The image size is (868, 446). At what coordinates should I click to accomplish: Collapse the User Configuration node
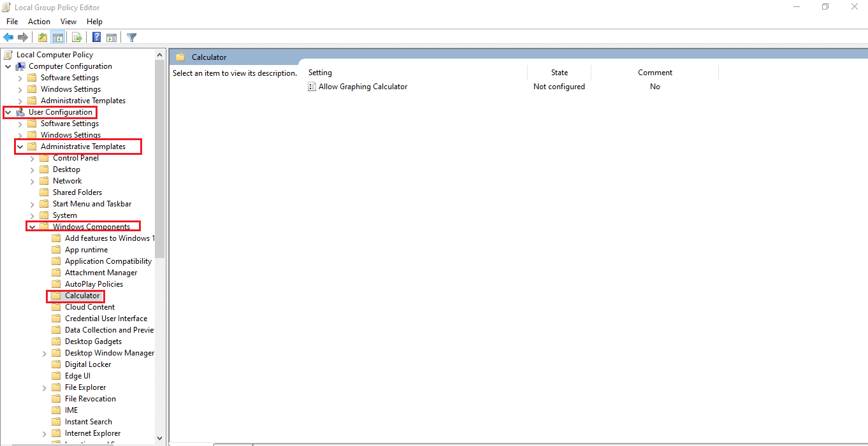pos(8,112)
